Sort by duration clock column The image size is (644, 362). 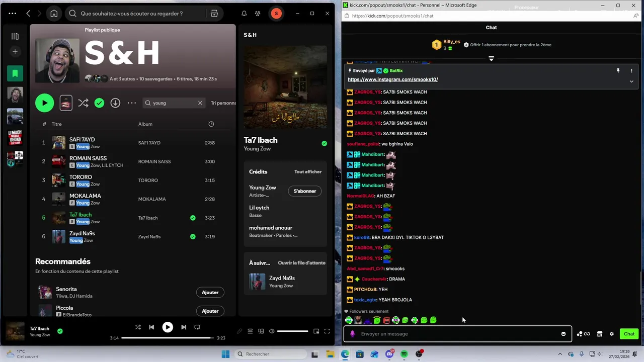(x=211, y=124)
